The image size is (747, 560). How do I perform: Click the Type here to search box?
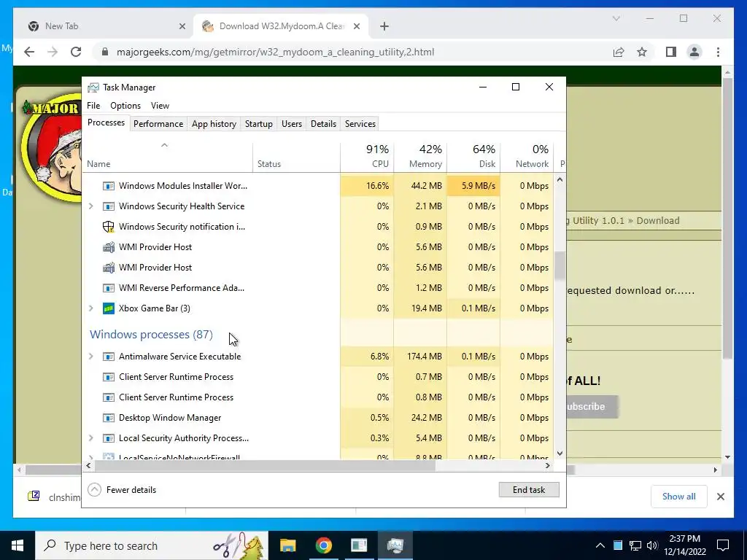(x=152, y=545)
